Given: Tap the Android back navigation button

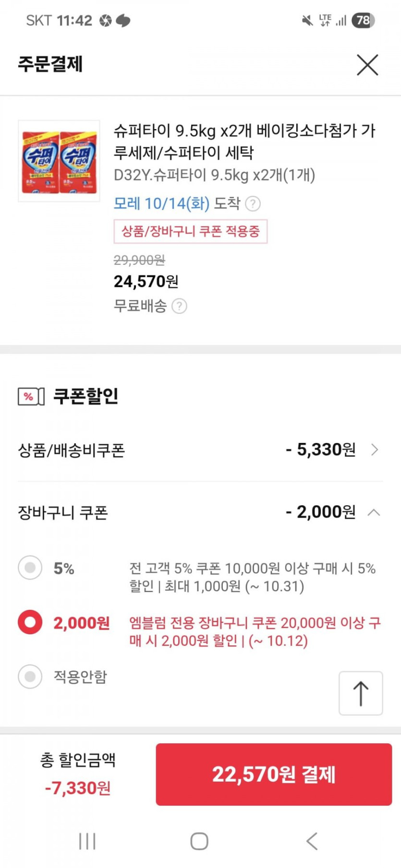Looking at the screenshot, I should pos(312,841).
